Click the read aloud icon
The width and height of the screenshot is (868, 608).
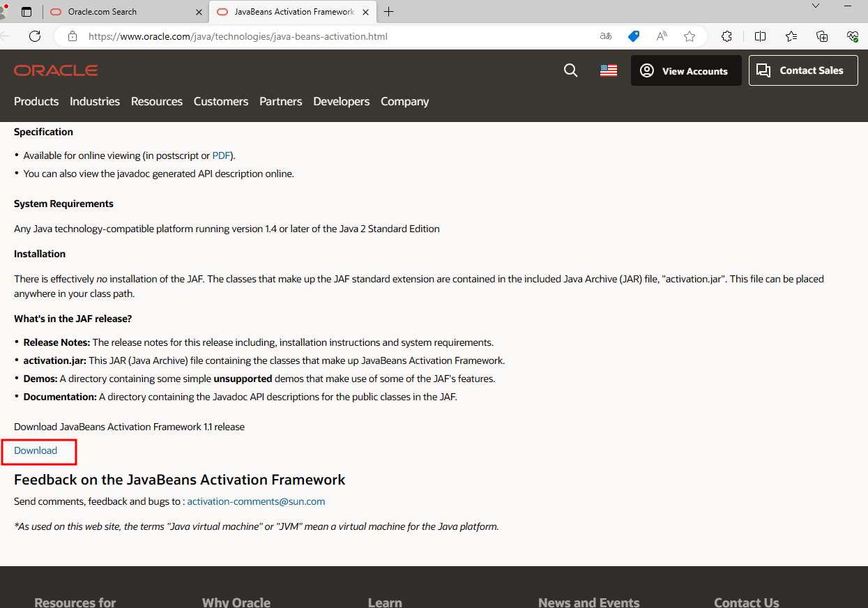tap(662, 36)
